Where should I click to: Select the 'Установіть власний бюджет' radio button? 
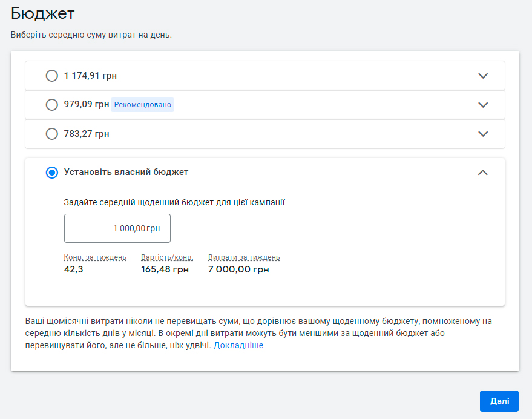pyautogui.click(x=52, y=173)
